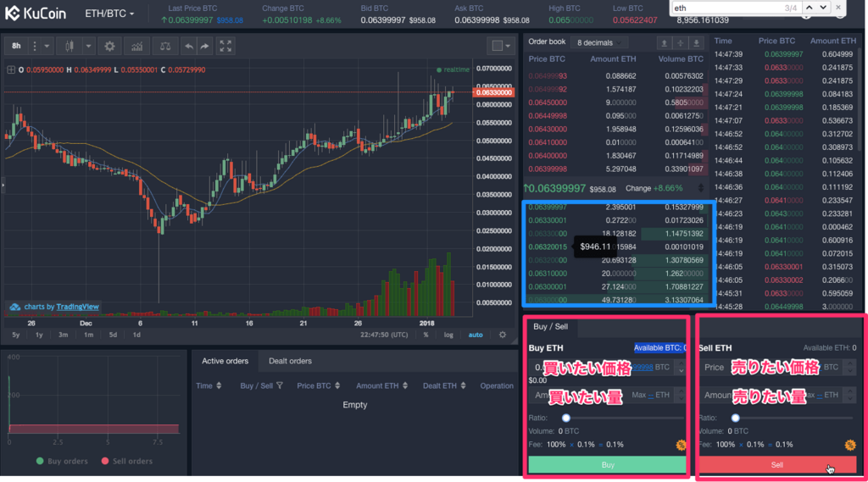The height and width of the screenshot is (482, 868).
Task: Click the Buy ETH ratio slider handle
Action: (x=566, y=418)
